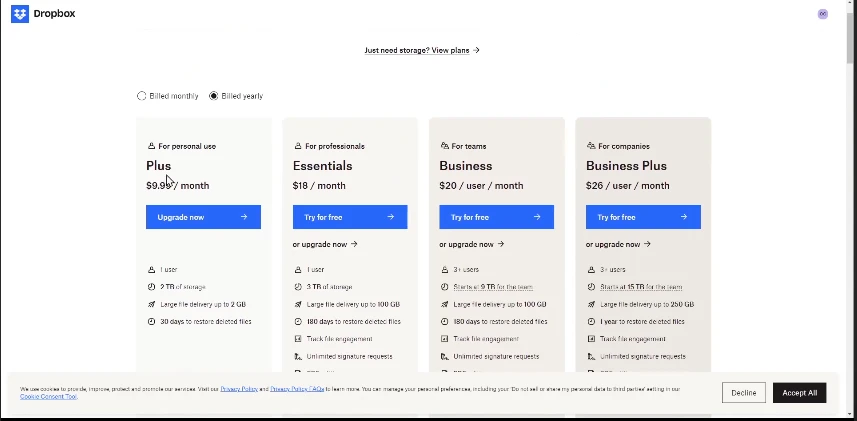This screenshot has width=857, height=421.
Task: Open the Cookie Consent Tool link
Action: pos(49,396)
